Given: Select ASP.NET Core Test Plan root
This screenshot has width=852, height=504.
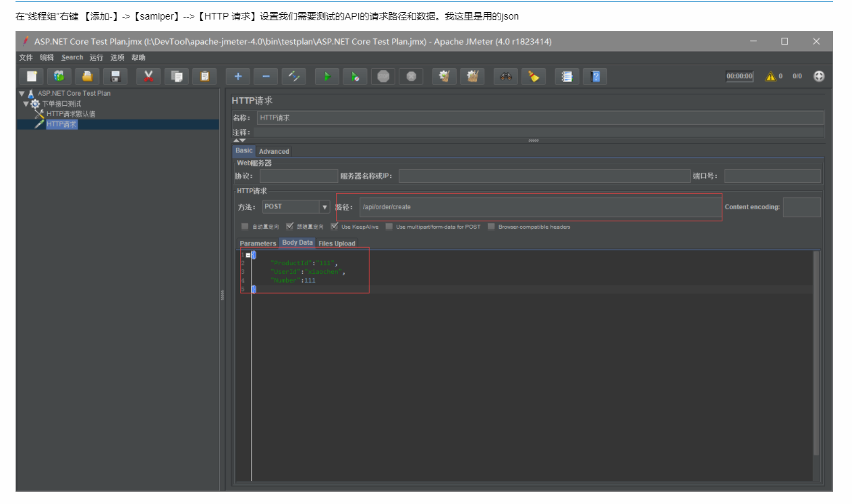Looking at the screenshot, I should [74, 94].
